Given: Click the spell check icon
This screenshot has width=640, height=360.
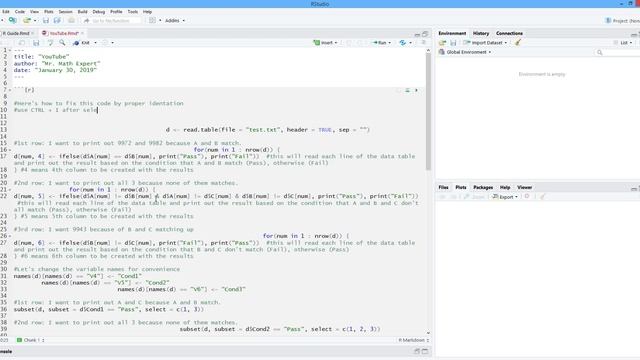Looking at the screenshot, I should click(x=50, y=43).
